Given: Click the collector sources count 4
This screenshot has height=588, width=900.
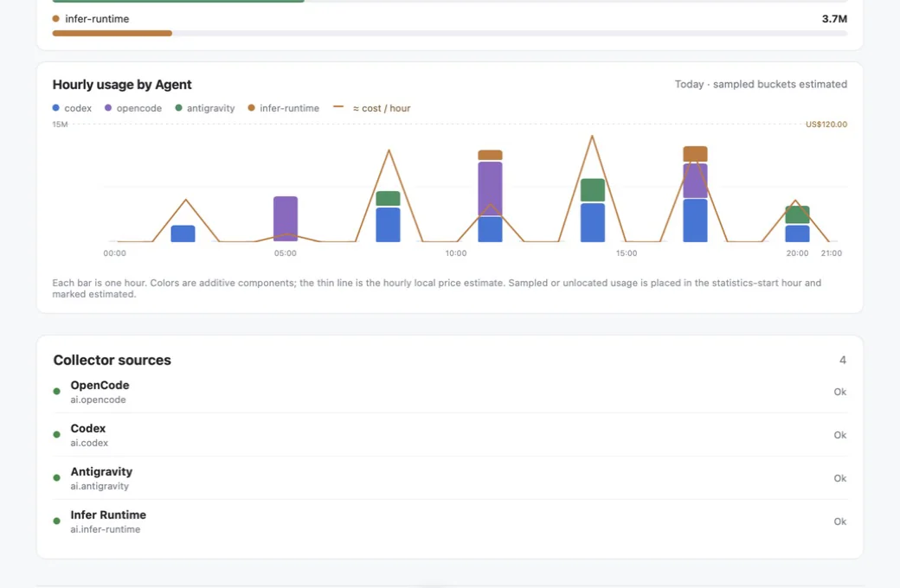Looking at the screenshot, I should (843, 361).
